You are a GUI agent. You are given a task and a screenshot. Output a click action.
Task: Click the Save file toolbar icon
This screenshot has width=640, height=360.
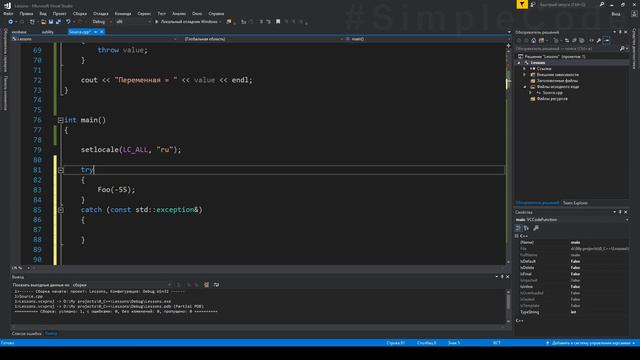pos(51,22)
